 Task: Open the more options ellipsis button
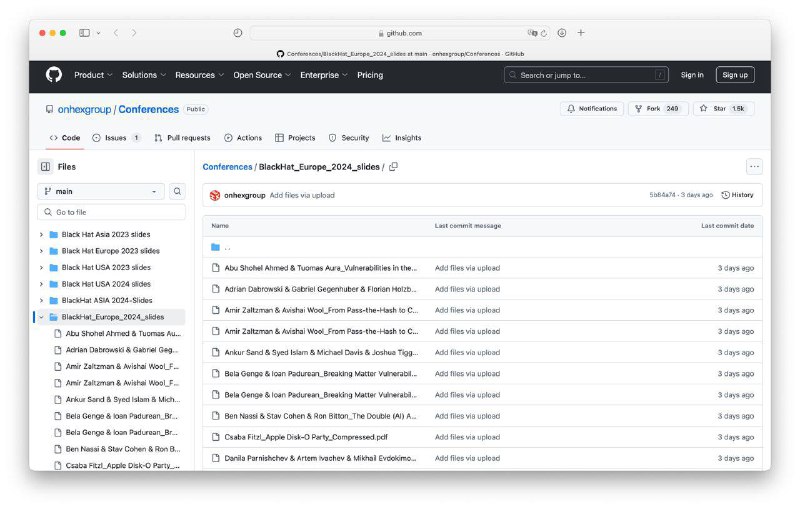coord(754,167)
